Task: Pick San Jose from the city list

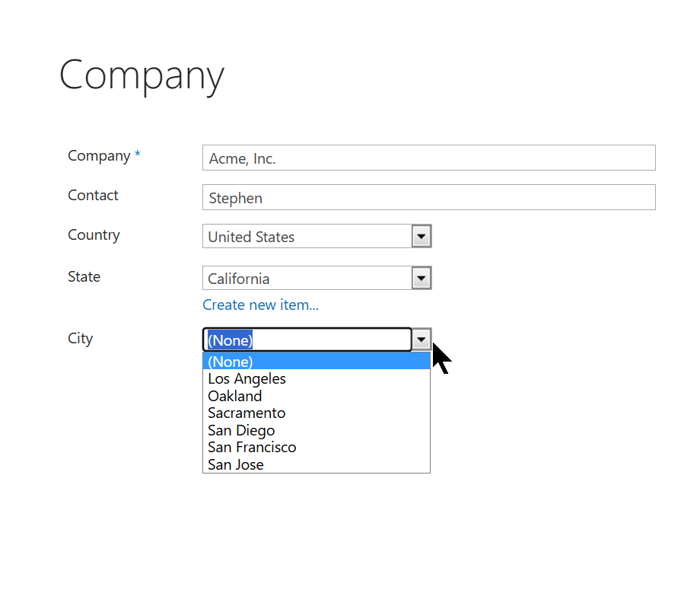Action: [x=316, y=464]
